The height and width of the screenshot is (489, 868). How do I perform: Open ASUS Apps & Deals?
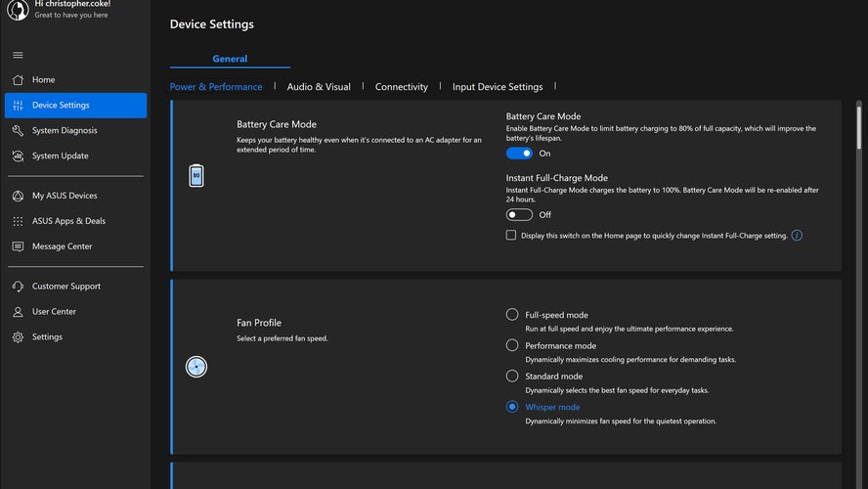68,221
